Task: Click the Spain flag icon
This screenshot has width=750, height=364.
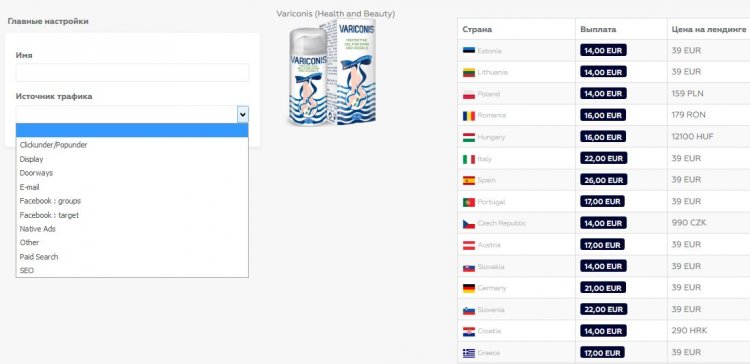Action: [469, 181]
